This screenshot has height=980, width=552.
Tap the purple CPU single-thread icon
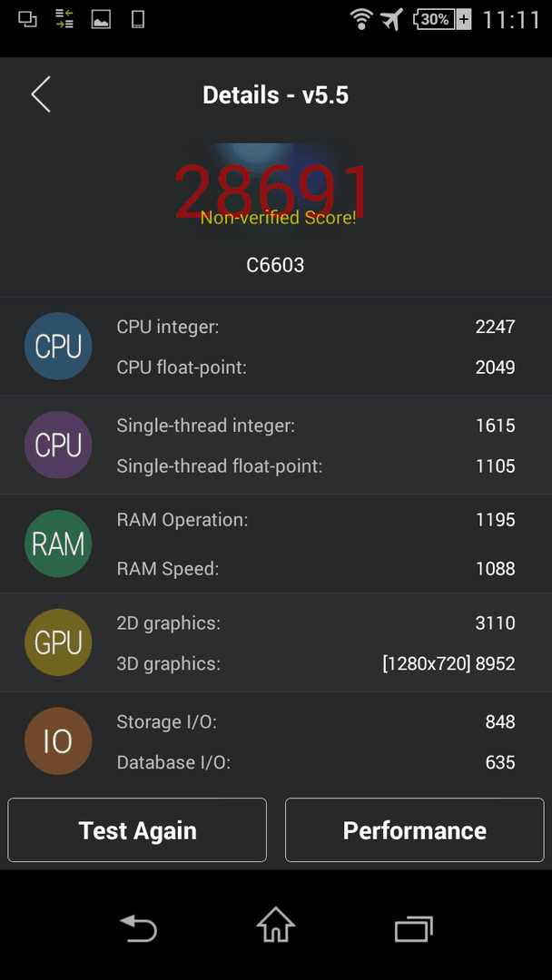pos(58,445)
